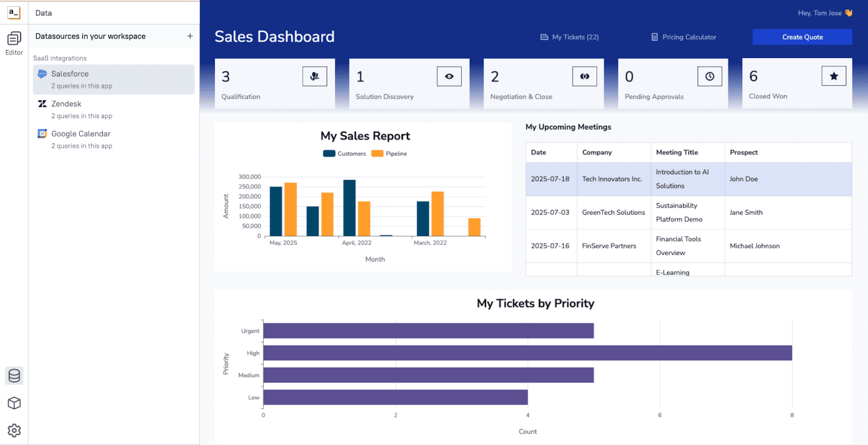Viewport: 868px width, 445px height.
Task: Click the Negotiation & Close card icon
Action: 584,77
